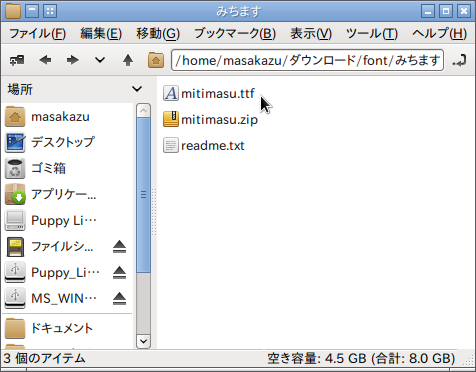
Task: Open masakazu home folder in sidebar
Action: 68,117
